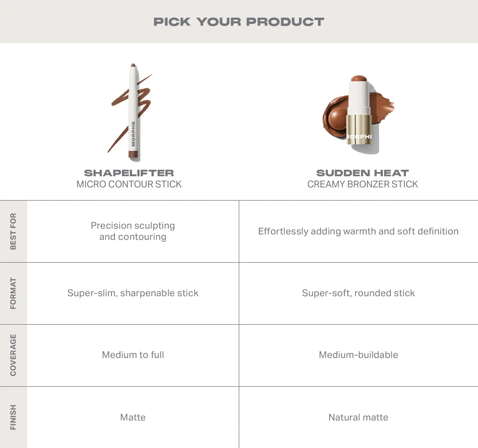Select the COVERAGE row label

point(13,355)
